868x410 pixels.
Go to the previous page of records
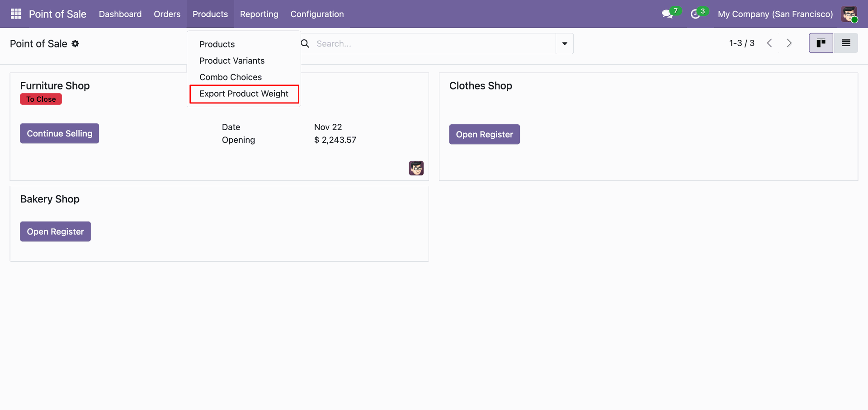[769, 43]
